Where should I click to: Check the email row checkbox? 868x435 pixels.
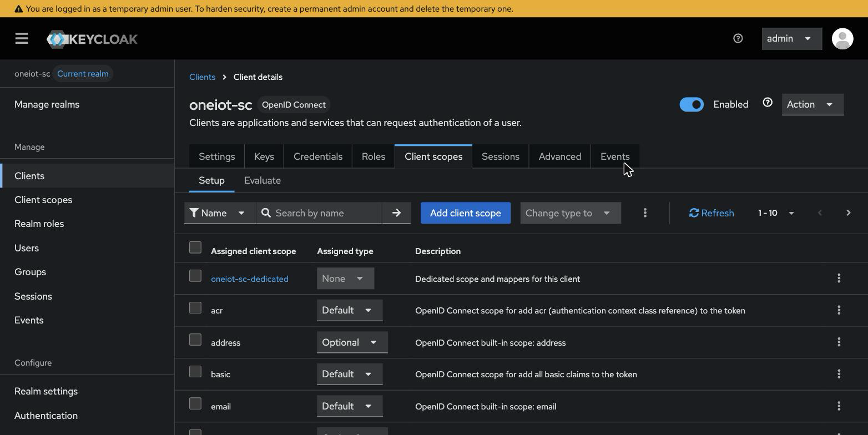tap(195, 403)
